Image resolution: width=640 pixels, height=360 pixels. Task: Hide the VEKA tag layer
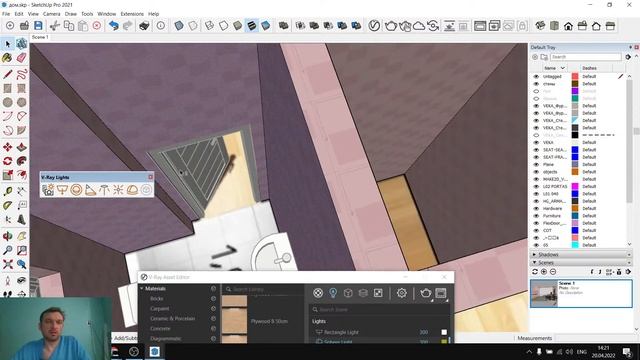pyautogui.click(x=536, y=142)
